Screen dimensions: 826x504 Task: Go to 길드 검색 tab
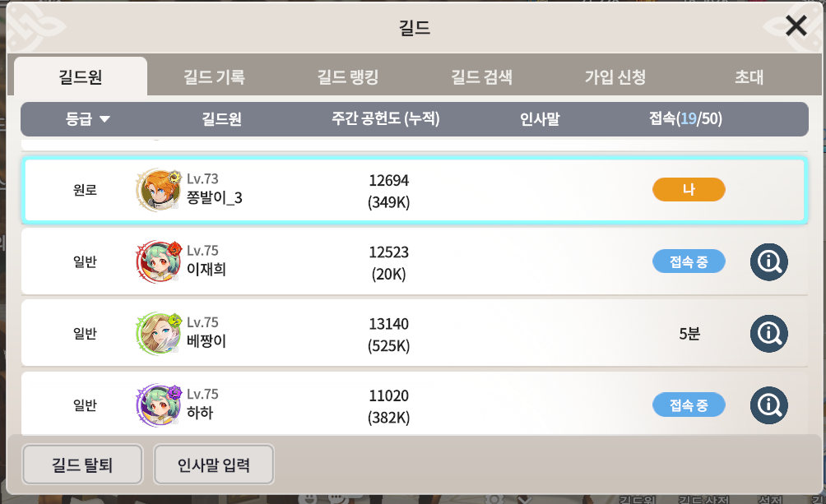pyautogui.click(x=482, y=78)
